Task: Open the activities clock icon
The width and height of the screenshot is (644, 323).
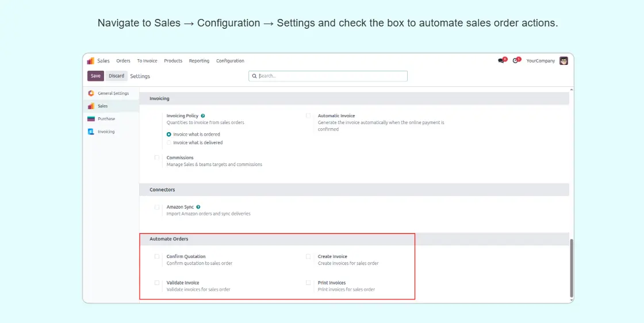Action: point(515,61)
